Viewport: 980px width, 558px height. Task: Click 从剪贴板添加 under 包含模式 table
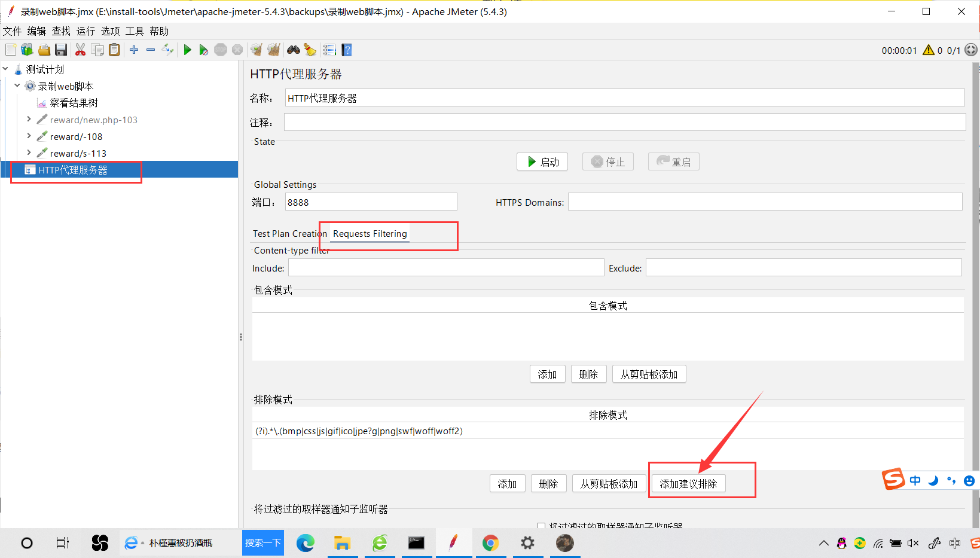[649, 374]
